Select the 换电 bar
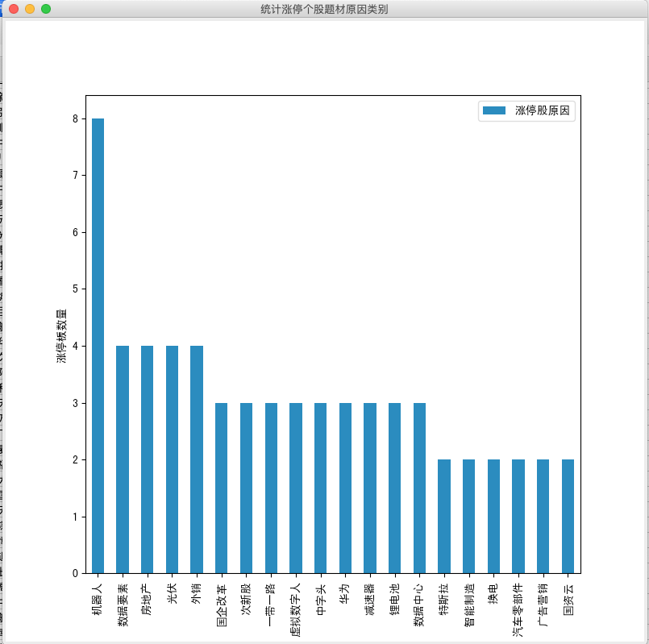 pyautogui.click(x=493, y=516)
